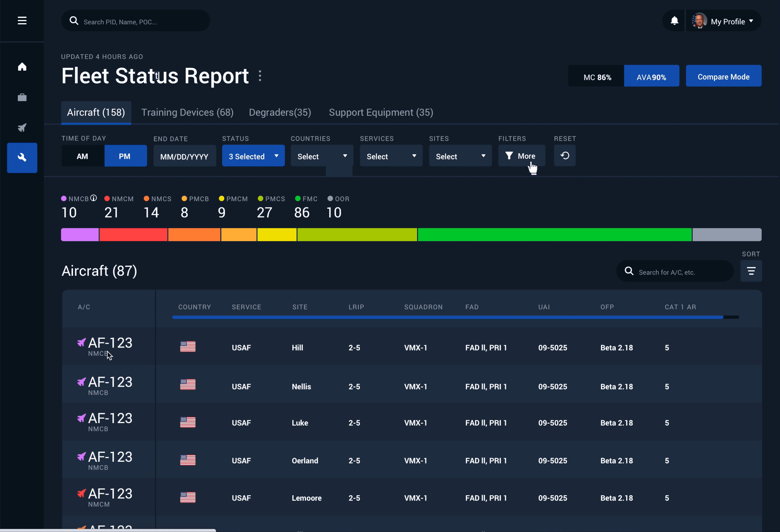Open the briefcase sidebar icon
Image resolution: width=780 pixels, height=532 pixels.
coord(22,97)
